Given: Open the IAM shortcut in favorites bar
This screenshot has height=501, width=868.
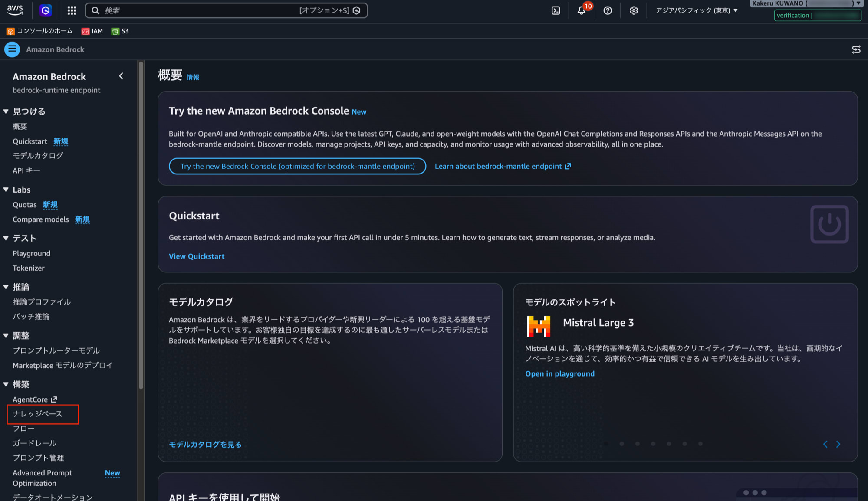Looking at the screenshot, I should click(92, 31).
